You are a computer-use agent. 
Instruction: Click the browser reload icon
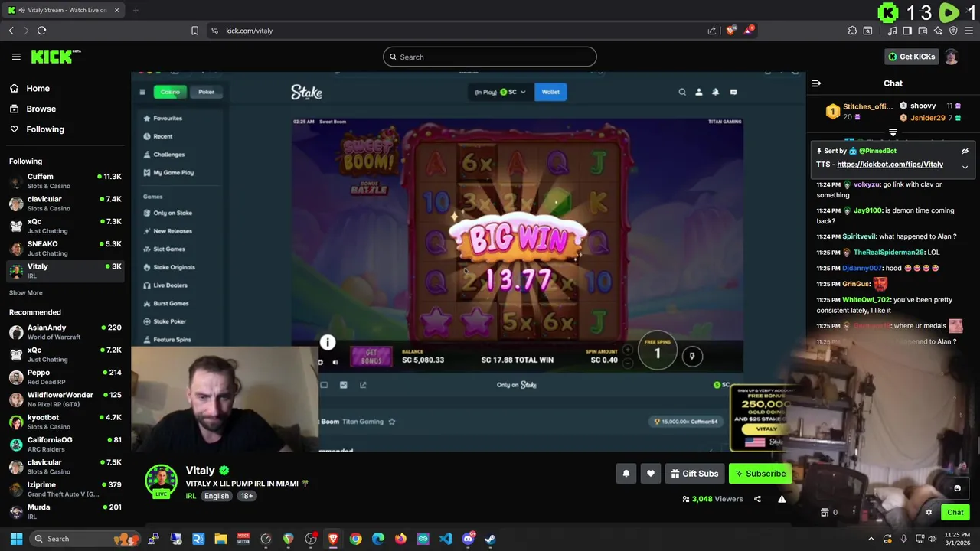41,31
